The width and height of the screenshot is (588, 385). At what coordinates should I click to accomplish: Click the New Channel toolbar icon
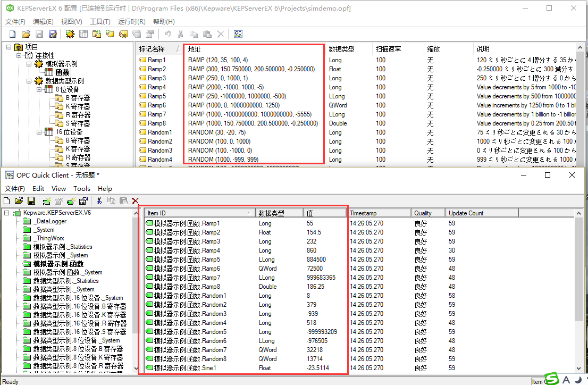(71, 34)
